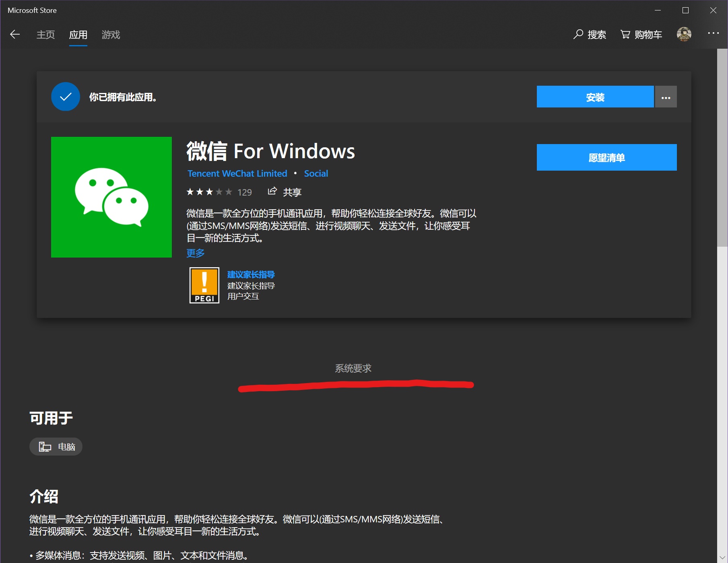
Task: Click the 安装 install button
Action: pos(595,97)
